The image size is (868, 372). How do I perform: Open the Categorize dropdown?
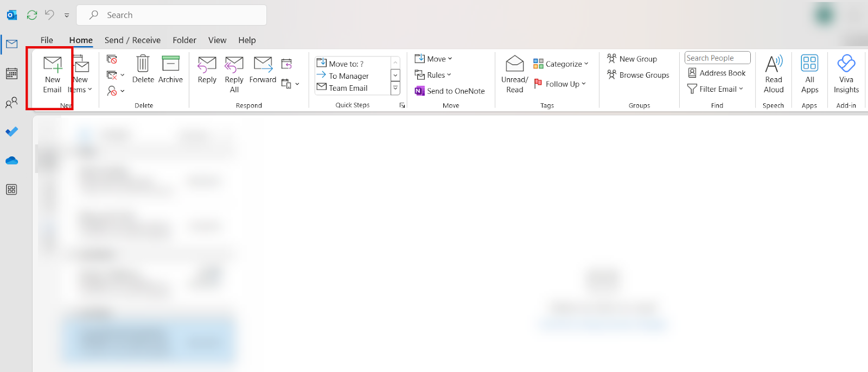(560, 64)
